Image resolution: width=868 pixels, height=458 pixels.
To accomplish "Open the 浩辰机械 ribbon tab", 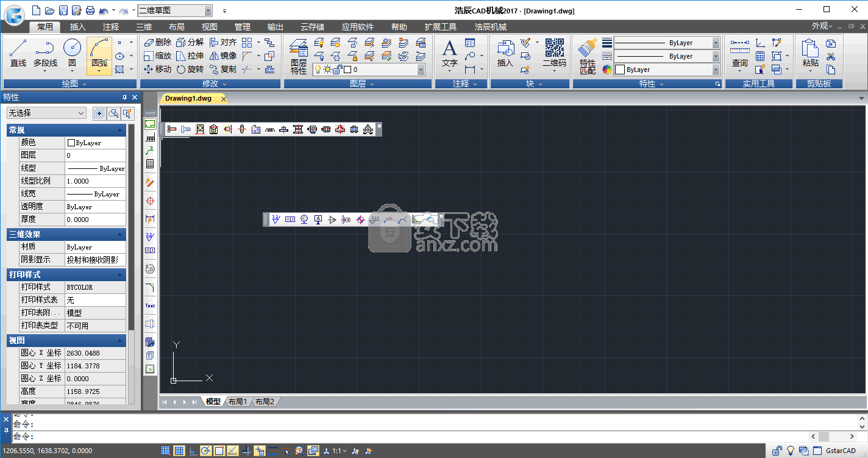I will (491, 27).
